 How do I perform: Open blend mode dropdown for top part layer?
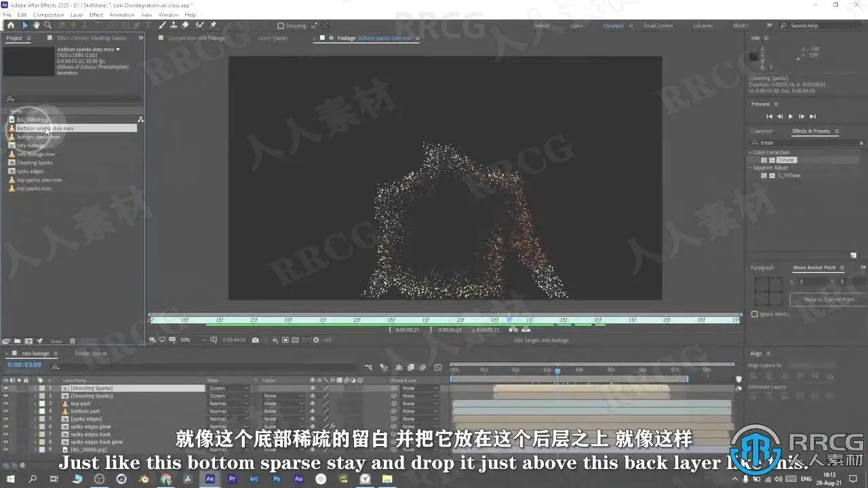click(x=229, y=404)
